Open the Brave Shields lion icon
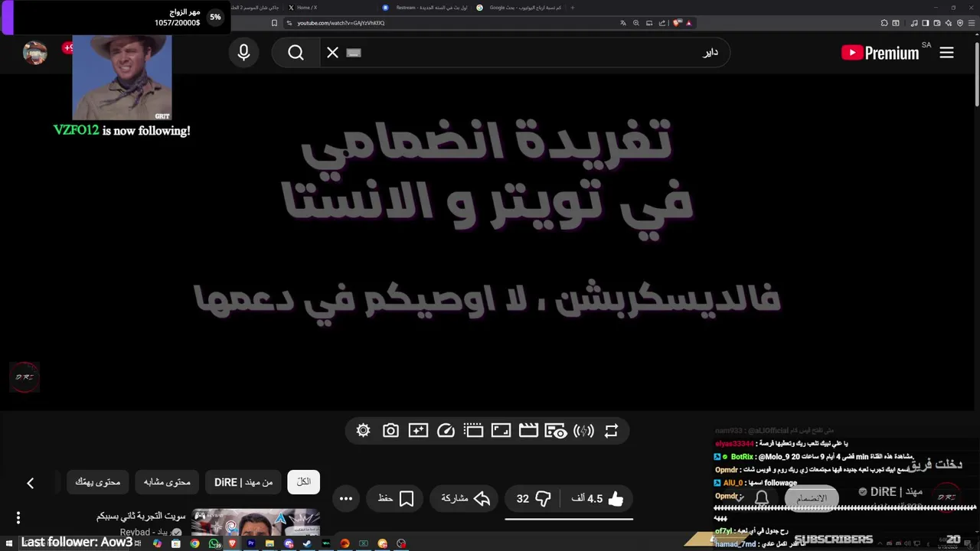 click(x=677, y=23)
